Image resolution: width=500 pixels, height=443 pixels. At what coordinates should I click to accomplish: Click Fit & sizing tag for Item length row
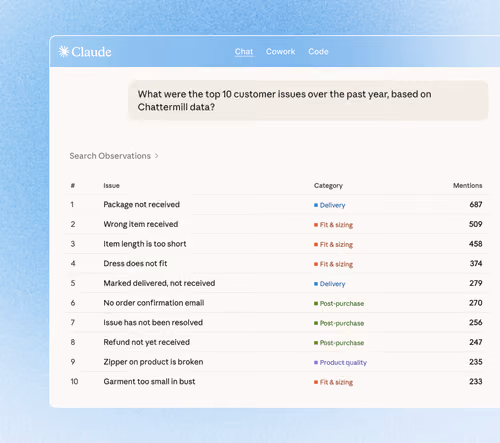pos(333,245)
